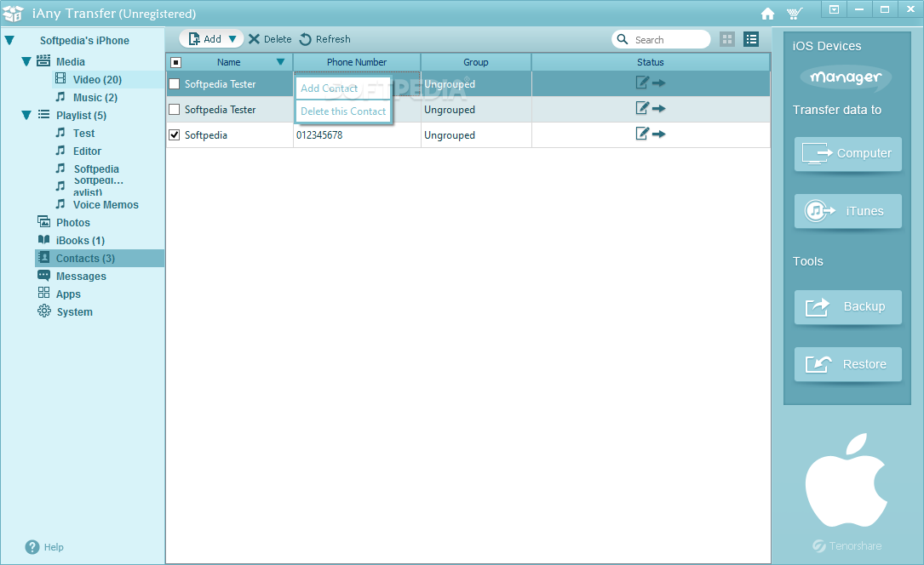
Task: Edit the second Softpedia Tester contact
Action: (x=642, y=108)
